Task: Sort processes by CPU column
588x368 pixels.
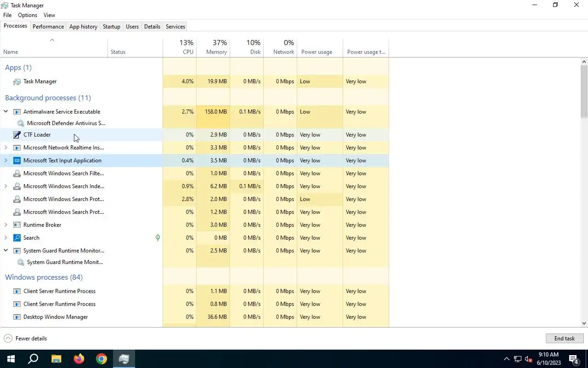Action: pos(180,47)
